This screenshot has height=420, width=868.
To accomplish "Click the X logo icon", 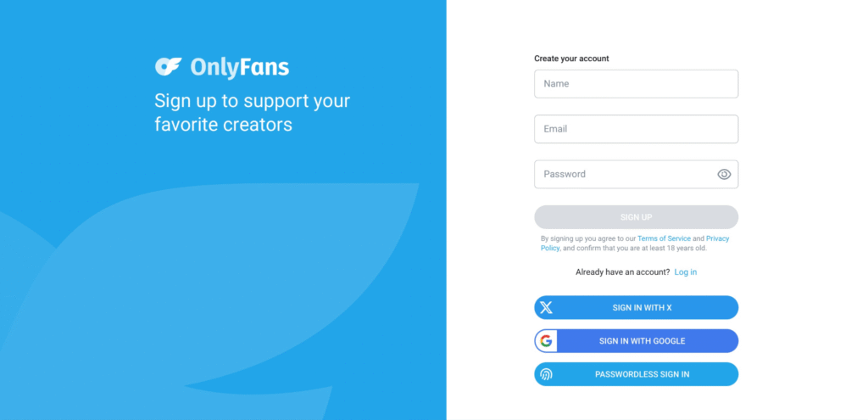I will 547,307.
